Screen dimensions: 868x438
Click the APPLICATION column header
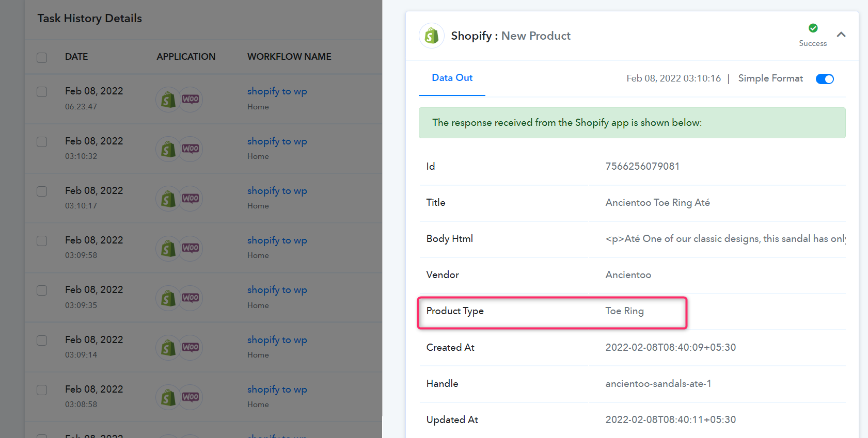[186, 57]
